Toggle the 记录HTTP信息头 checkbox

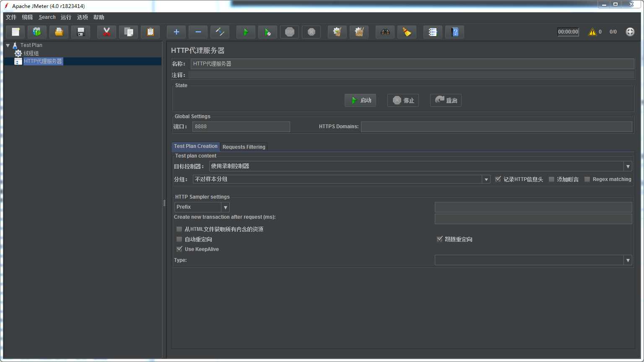498,179
